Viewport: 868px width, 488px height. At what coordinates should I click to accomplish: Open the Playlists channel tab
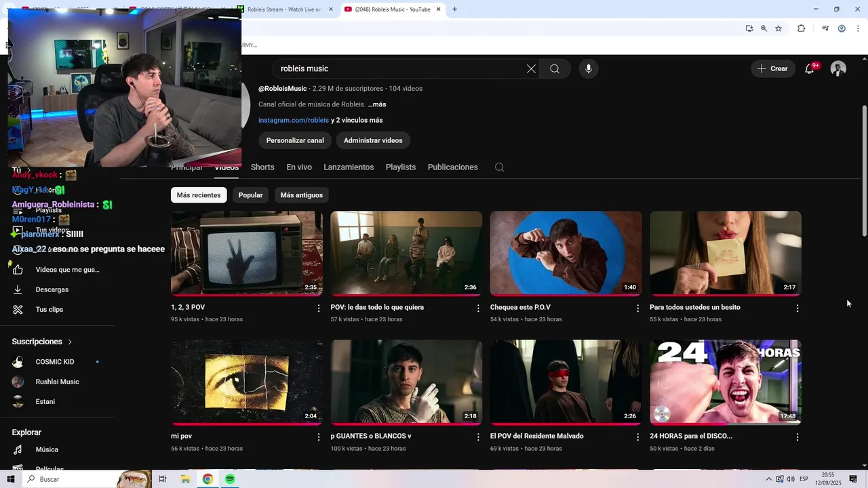[401, 167]
